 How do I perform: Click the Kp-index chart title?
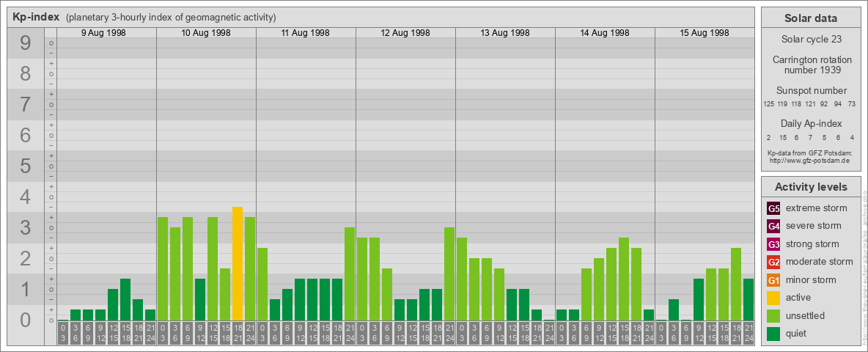36,18
